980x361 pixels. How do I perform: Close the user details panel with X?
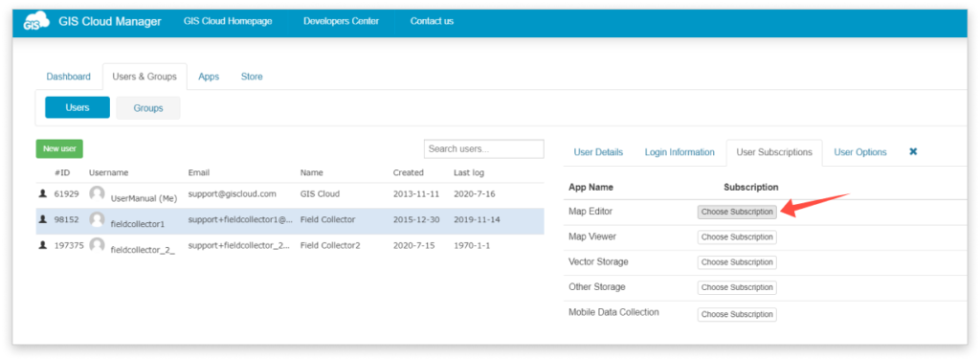[x=913, y=152]
